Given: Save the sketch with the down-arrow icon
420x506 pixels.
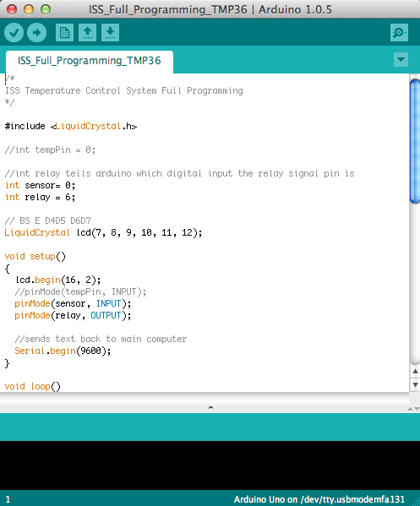Looking at the screenshot, I should [x=110, y=32].
